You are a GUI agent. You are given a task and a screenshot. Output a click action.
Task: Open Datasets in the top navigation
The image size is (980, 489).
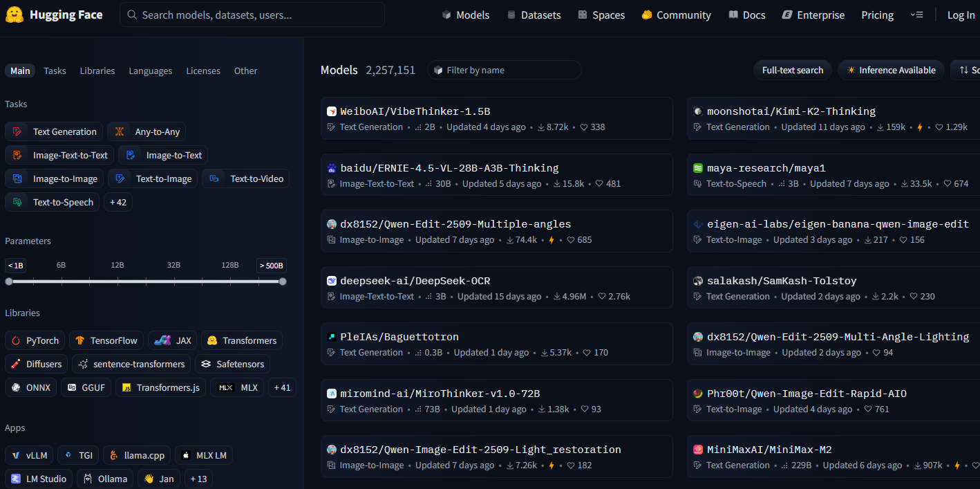click(534, 15)
